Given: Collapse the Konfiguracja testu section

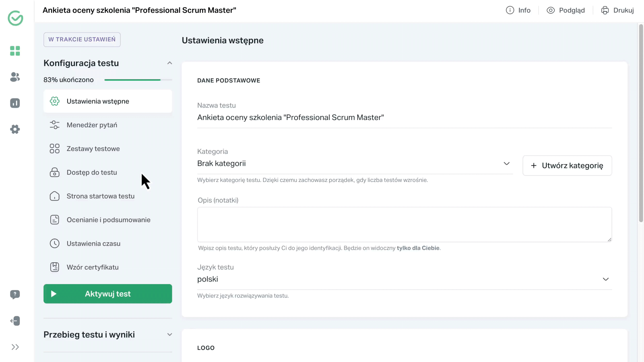Looking at the screenshot, I should [x=170, y=63].
